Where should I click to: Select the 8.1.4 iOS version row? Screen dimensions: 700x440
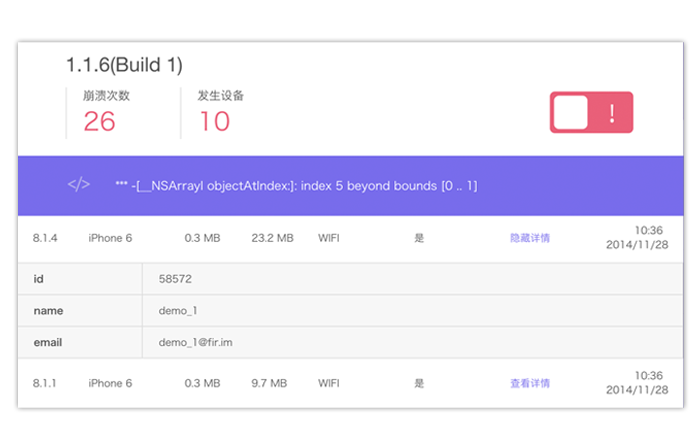(46, 238)
